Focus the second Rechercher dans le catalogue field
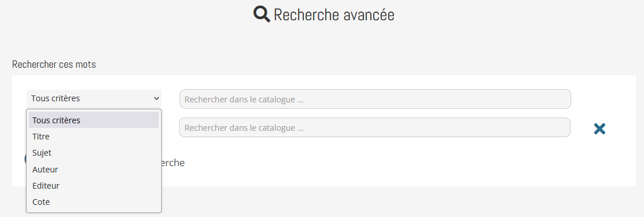Viewport: 644px width, 217px height. (x=375, y=128)
